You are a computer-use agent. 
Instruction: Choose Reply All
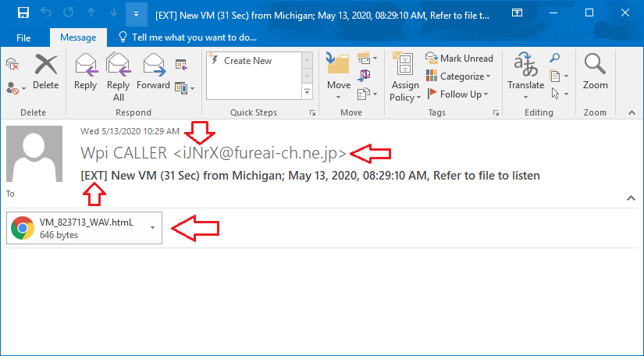[x=119, y=77]
